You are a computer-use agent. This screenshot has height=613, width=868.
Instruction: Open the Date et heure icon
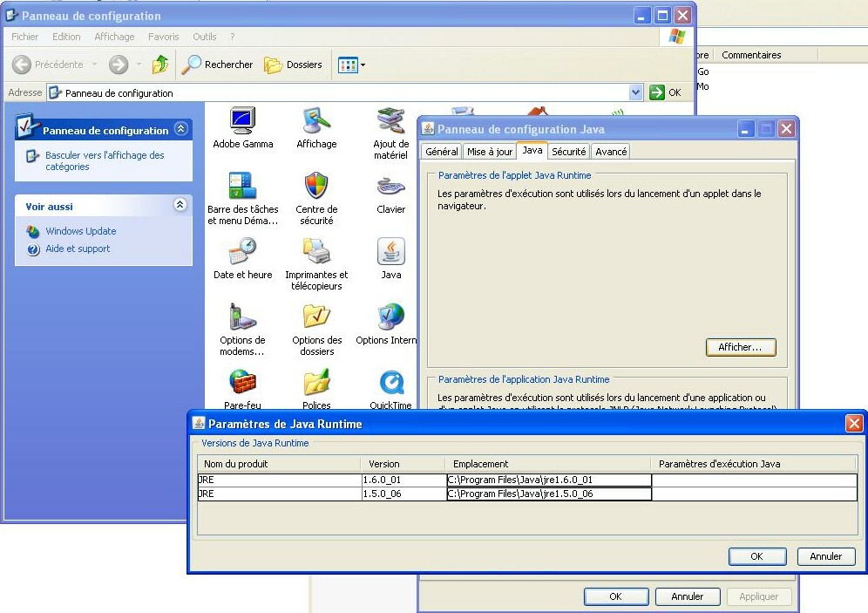pyautogui.click(x=242, y=252)
